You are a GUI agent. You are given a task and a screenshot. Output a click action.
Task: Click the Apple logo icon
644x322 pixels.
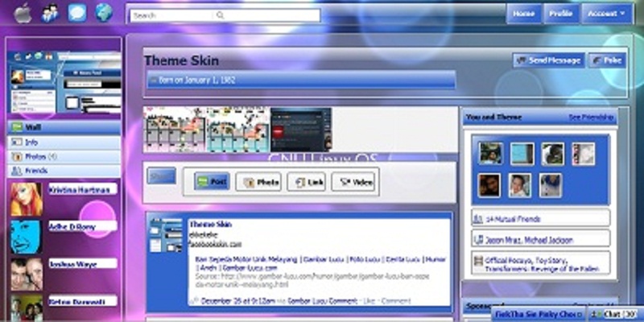click(x=23, y=14)
